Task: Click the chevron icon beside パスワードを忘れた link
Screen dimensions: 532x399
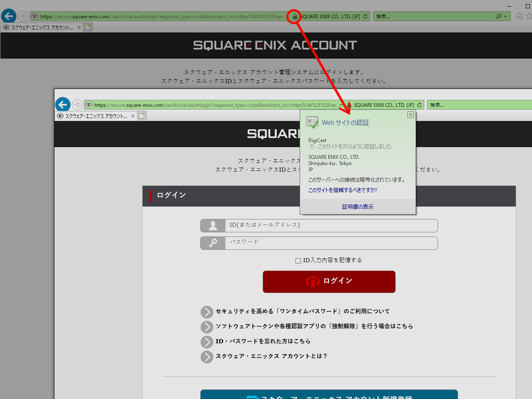Action: 207,342
